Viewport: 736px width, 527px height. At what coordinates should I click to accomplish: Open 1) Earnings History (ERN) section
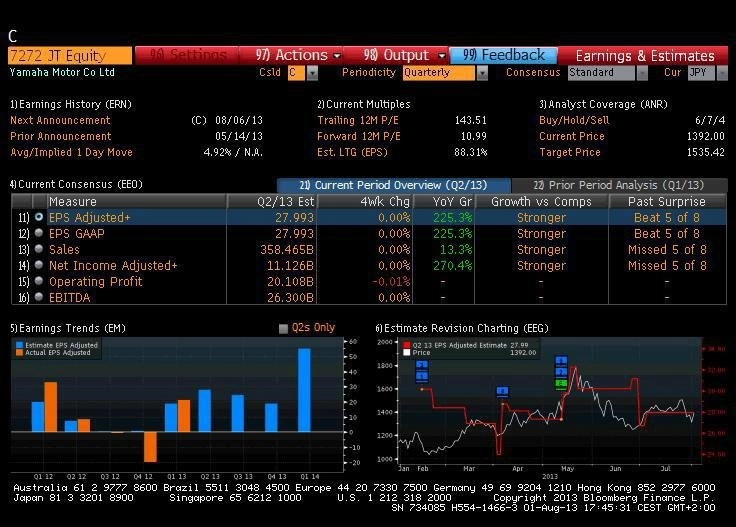(71, 104)
